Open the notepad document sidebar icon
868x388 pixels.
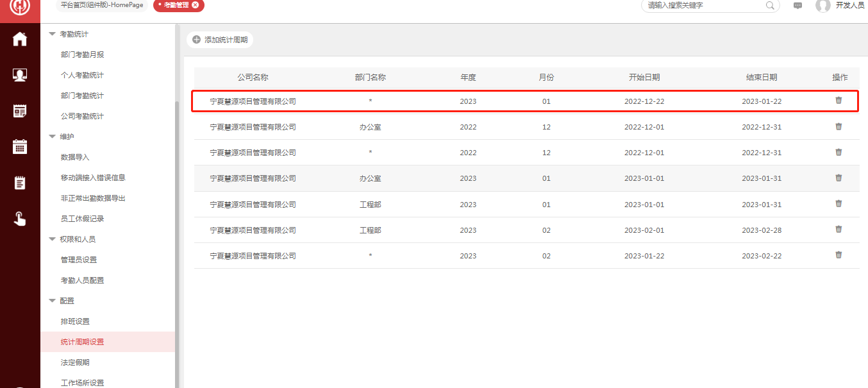click(20, 183)
